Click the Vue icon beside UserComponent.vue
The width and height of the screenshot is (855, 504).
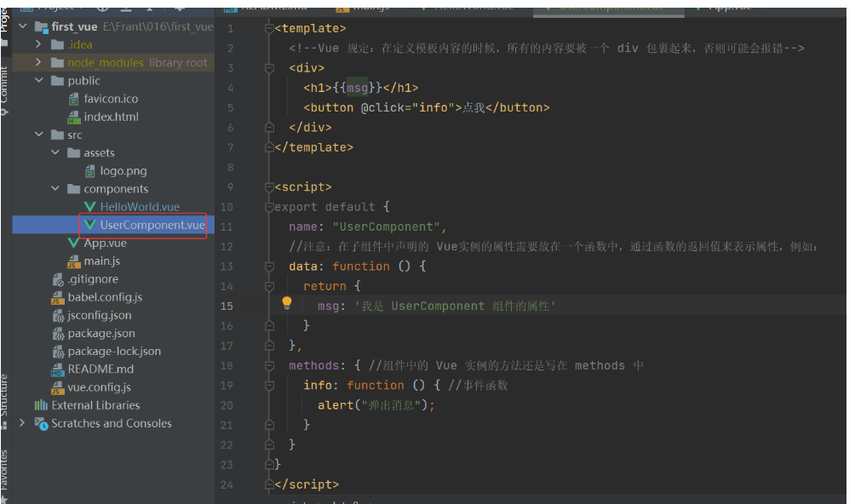point(90,225)
